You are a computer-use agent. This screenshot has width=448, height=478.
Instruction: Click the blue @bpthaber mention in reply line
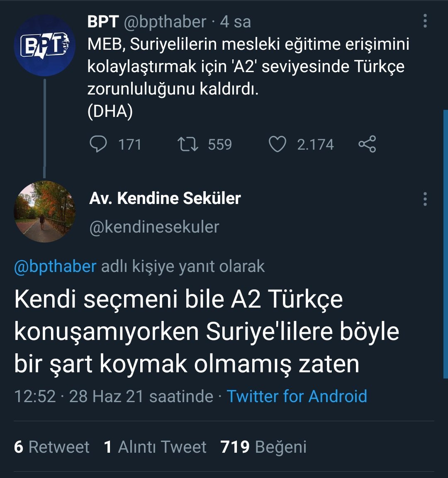click(55, 266)
